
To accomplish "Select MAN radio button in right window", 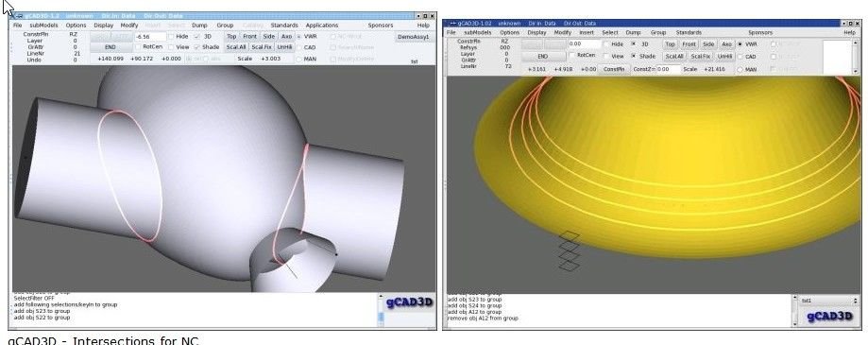I will click(x=740, y=70).
